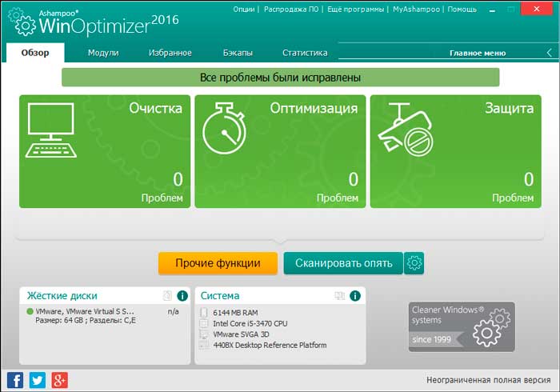Click the Система panel title

(x=220, y=296)
